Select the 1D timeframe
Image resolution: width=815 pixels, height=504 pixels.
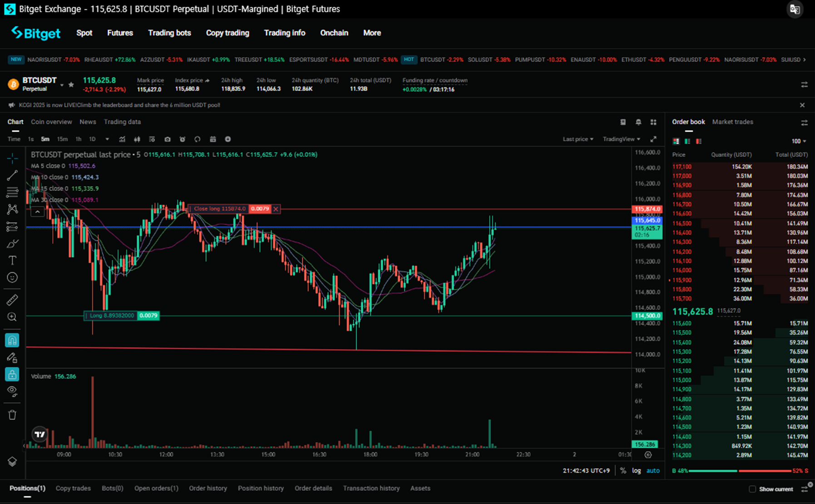pyautogui.click(x=92, y=139)
